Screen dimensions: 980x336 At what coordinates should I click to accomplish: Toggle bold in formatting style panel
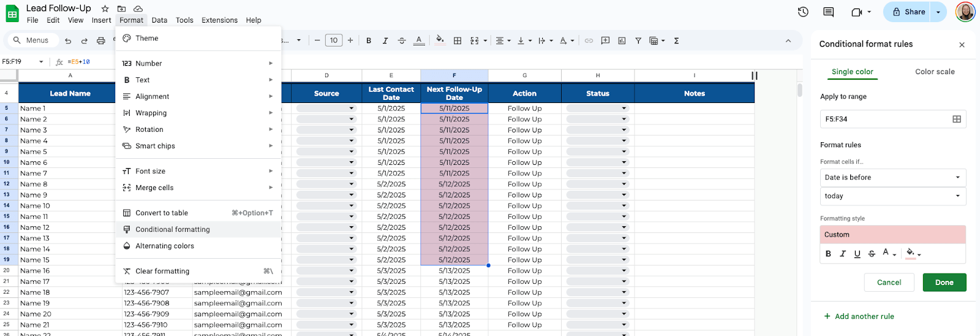[x=828, y=254]
